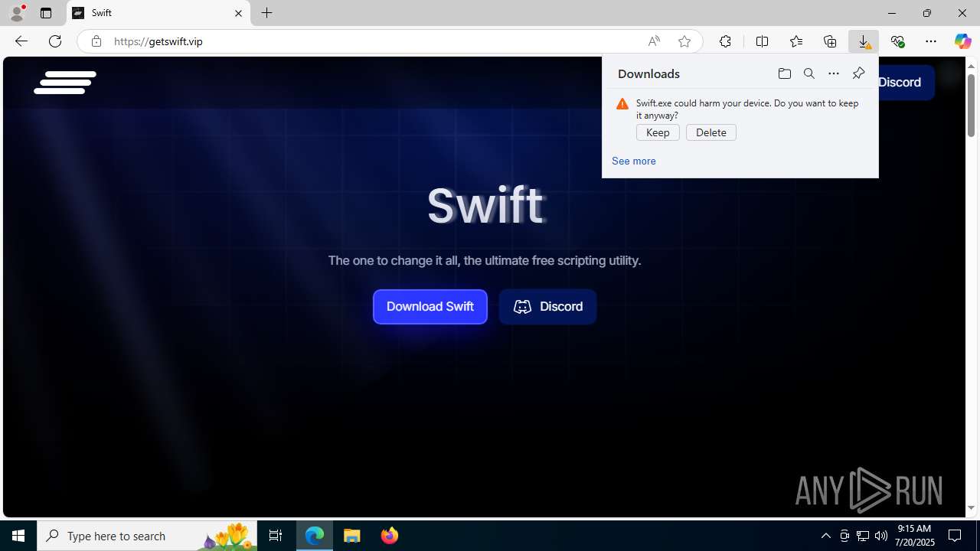Viewport: 980px width, 551px height.
Task: Click the Swift striped logo
Action: 65,83
